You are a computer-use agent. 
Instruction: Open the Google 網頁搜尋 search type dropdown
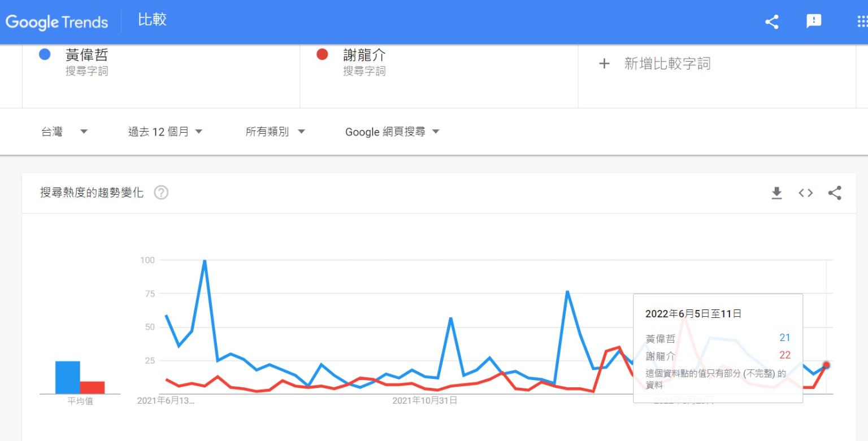392,132
